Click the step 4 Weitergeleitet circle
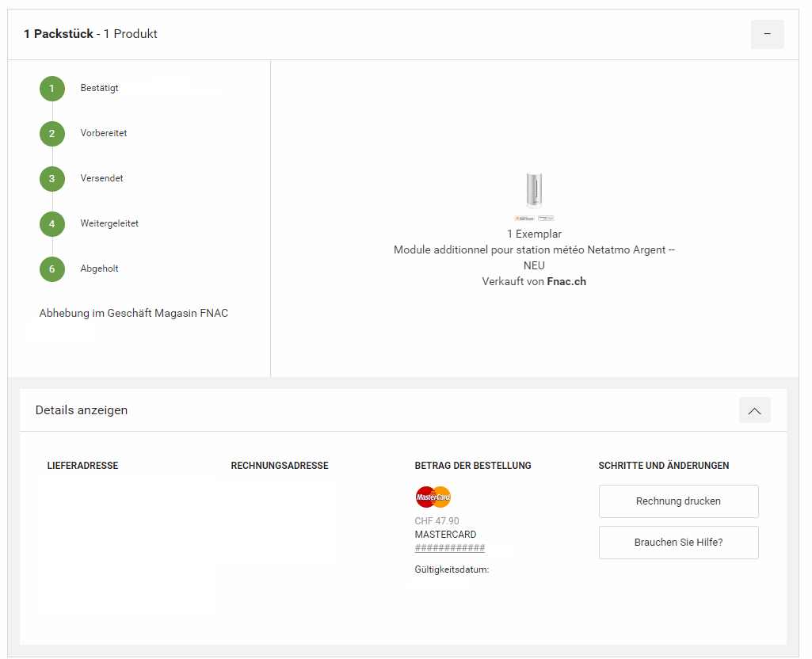This screenshot has height=659, width=812. (x=52, y=224)
